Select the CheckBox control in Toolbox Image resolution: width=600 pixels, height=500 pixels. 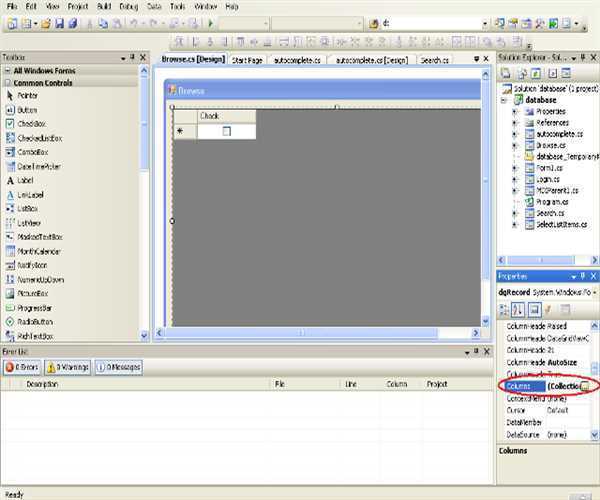click(32, 123)
